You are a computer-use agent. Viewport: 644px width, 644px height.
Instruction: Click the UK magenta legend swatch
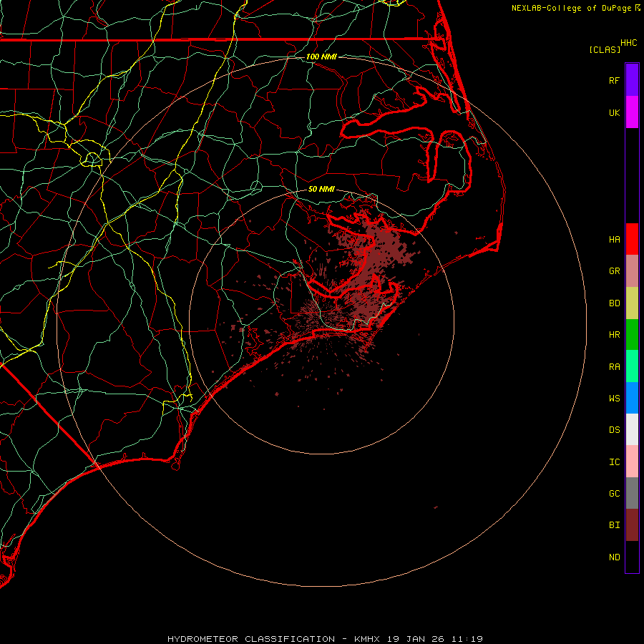pyautogui.click(x=632, y=112)
